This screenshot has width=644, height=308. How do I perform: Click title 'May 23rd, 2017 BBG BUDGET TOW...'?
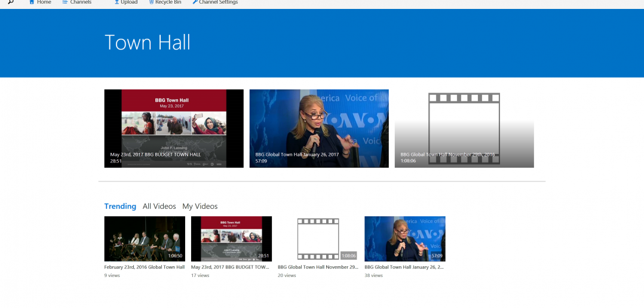pyautogui.click(x=230, y=267)
